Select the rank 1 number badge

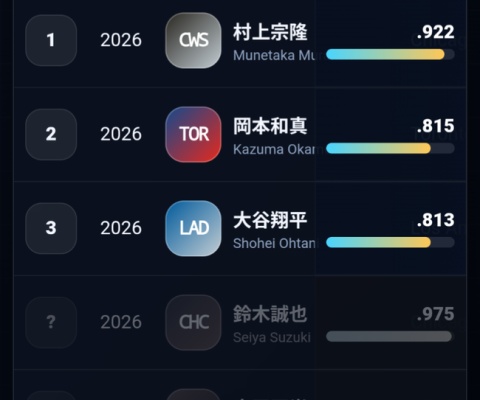click(51, 40)
